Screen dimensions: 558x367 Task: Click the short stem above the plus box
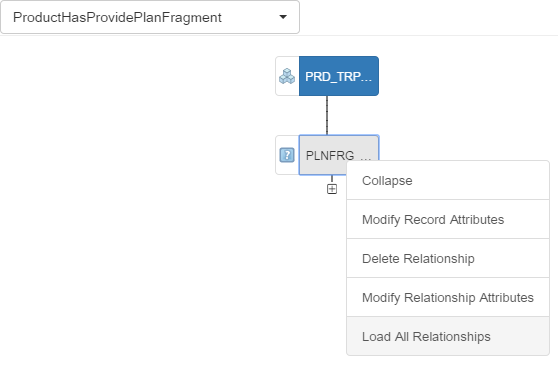(x=332, y=179)
